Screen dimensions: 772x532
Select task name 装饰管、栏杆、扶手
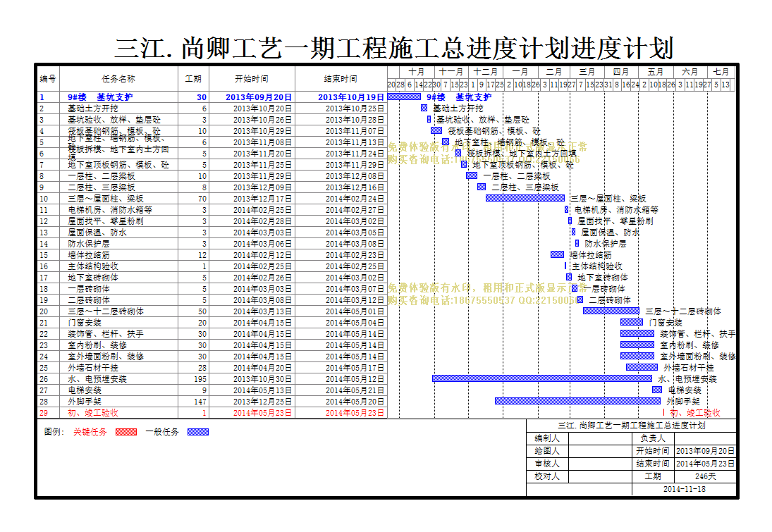click(106, 334)
